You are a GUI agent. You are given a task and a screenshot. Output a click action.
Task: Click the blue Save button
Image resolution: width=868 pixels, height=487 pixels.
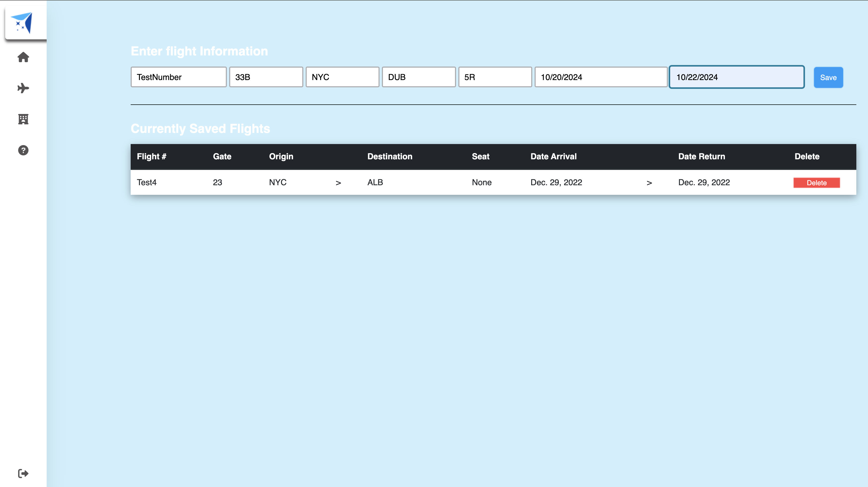[x=828, y=77]
